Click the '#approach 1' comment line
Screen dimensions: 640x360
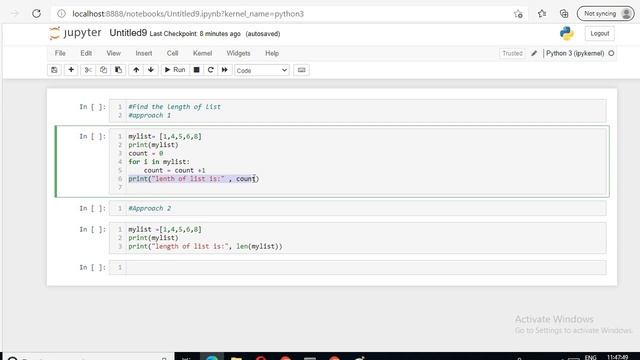(x=149, y=116)
